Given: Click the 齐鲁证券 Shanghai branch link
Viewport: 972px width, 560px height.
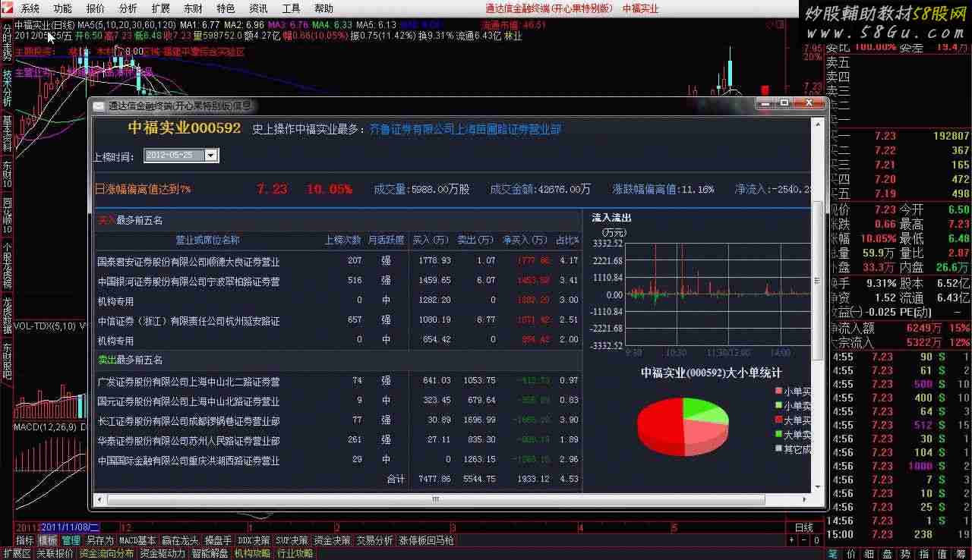Looking at the screenshot, I should 465,130.
